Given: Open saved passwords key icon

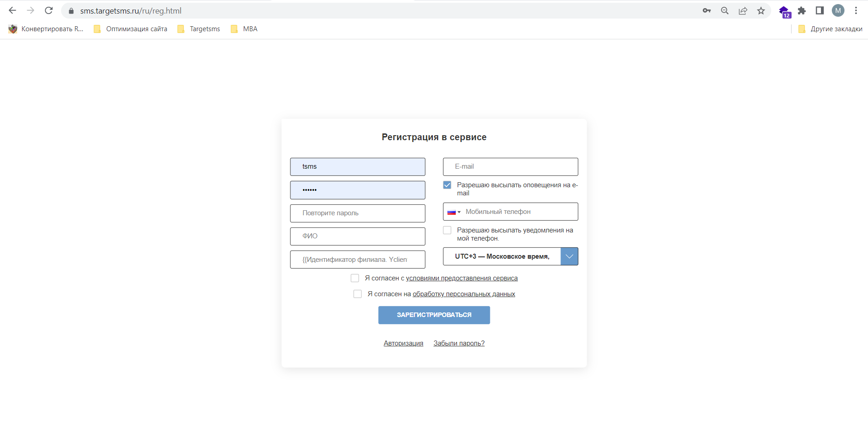Looking at the screenshot, I should point(707,10).
